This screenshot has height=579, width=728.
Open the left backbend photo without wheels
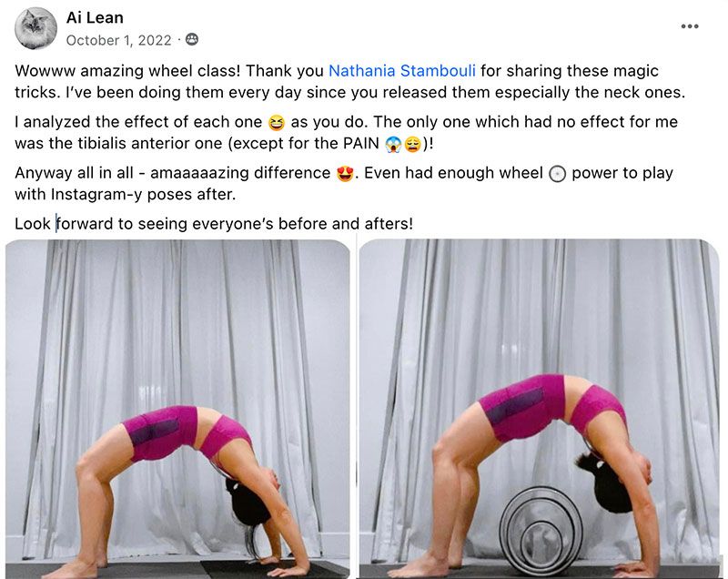177,409
